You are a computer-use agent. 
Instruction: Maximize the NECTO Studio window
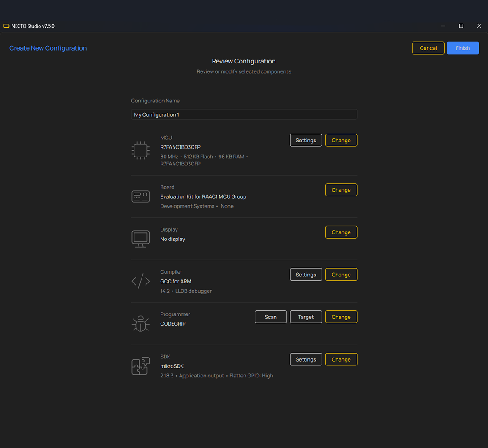tap(461, 26)
